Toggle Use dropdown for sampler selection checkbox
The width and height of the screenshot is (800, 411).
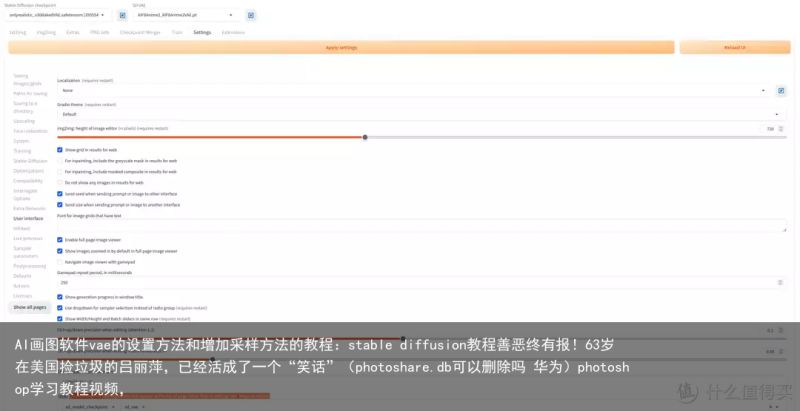(60, 308)
